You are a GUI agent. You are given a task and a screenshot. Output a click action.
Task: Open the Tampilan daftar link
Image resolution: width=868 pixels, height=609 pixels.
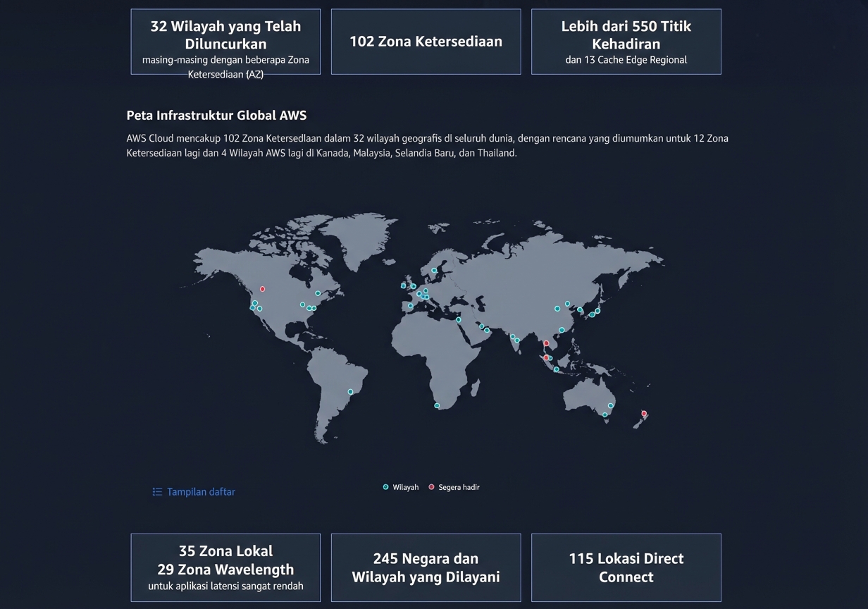201,491
